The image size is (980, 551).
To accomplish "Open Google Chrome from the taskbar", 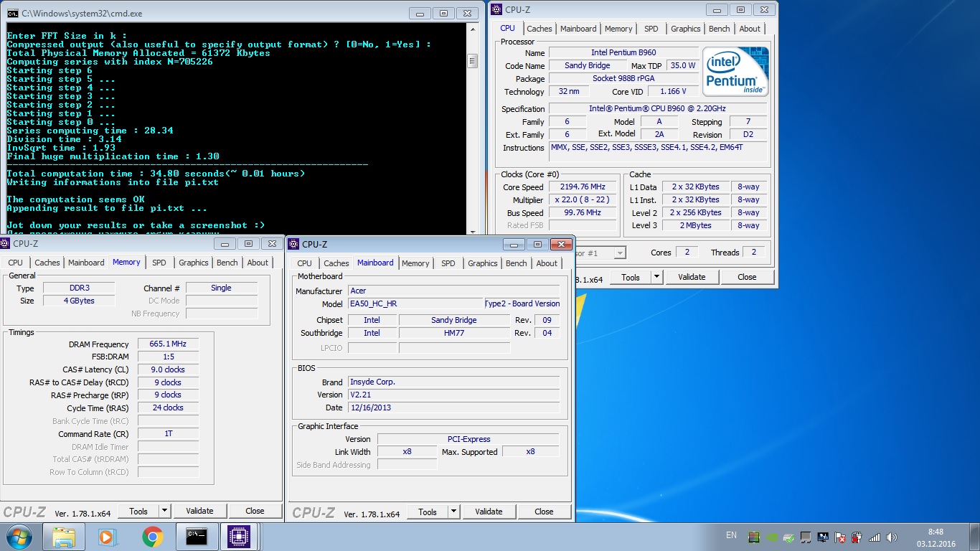I will tap(152, 537).
